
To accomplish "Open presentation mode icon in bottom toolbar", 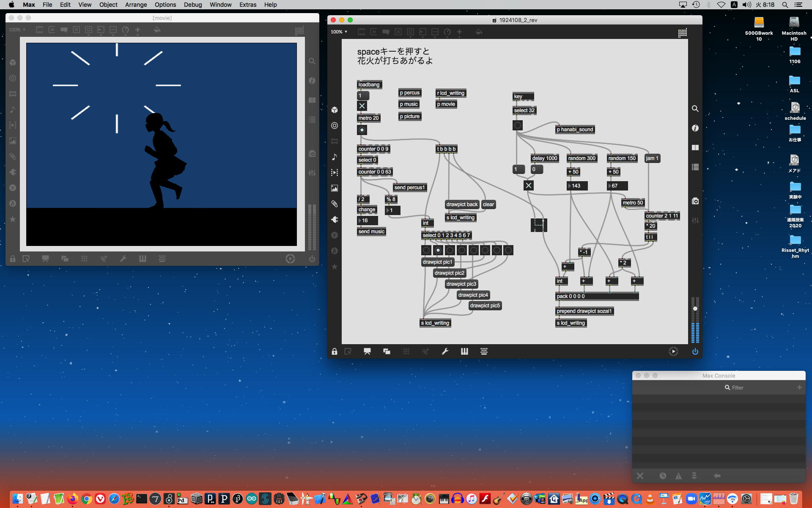I will (367, 351).
